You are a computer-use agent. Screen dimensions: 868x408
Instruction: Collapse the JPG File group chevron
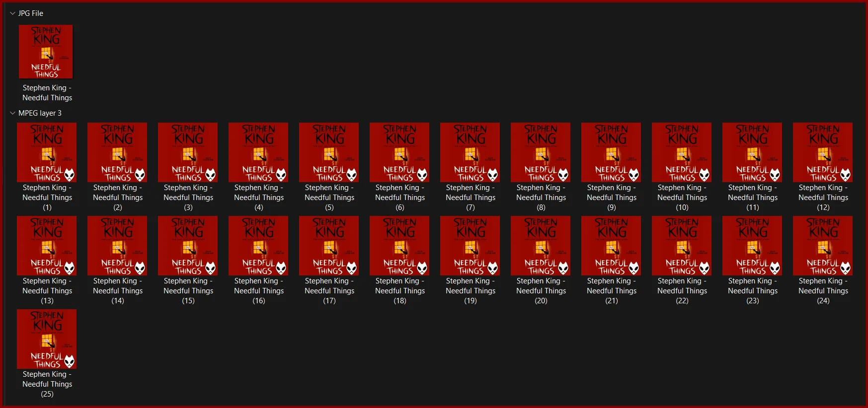[x=12, y=13]
